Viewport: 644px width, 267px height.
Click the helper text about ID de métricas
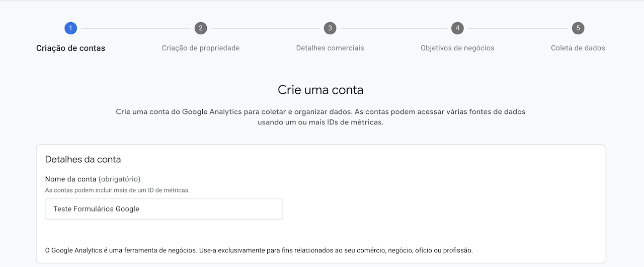click(117, 190)
